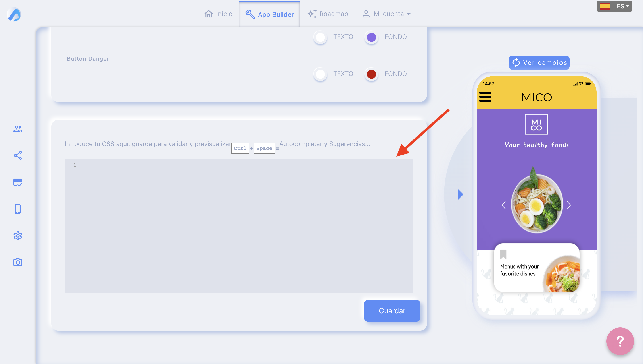Image resolution: width=643 pixels, height=364 pixels.
Task: Click Ver cambios to refresh preview
Action: [x=539, y=62]
